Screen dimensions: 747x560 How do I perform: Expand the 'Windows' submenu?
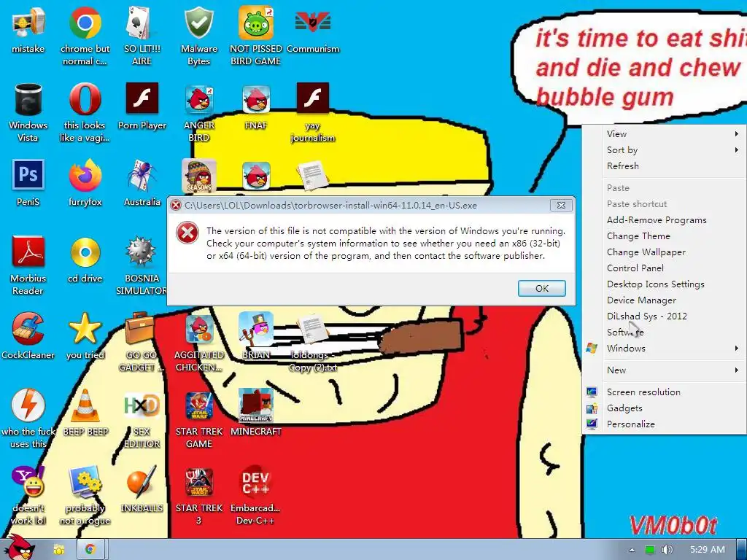pos(664,348)
